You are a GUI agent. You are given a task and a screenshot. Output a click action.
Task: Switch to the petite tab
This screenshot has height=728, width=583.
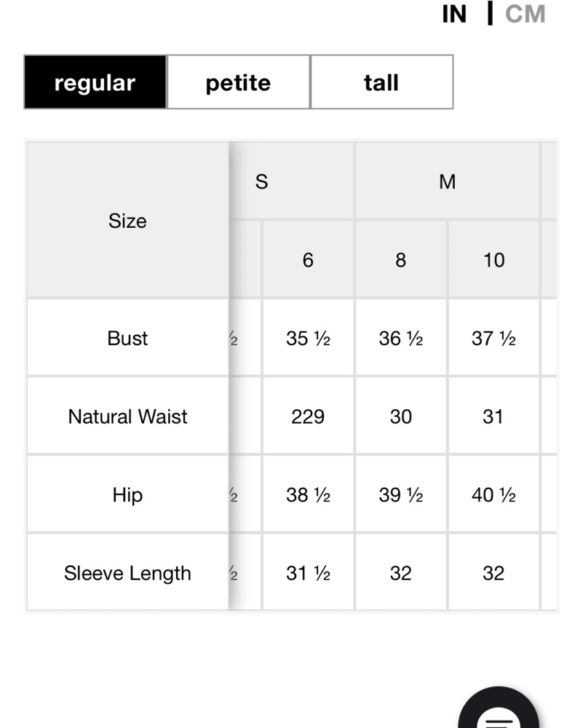pos(238,82)
